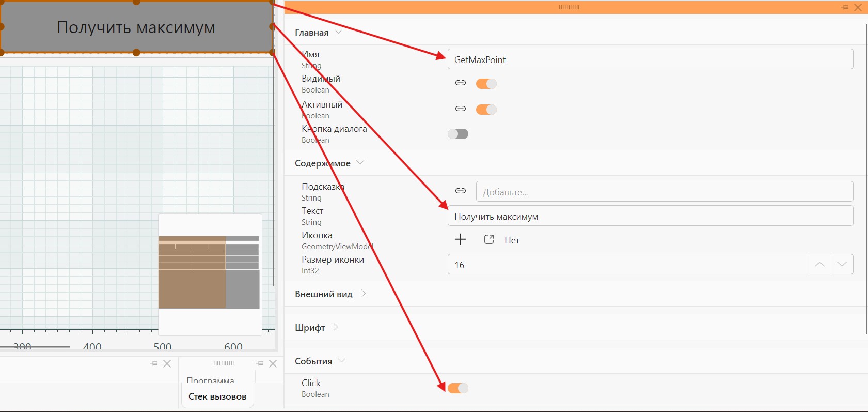Viewport: 868px width, 412px height.
Task: Toggle the Видимый switch
Action: pos(486,83)
